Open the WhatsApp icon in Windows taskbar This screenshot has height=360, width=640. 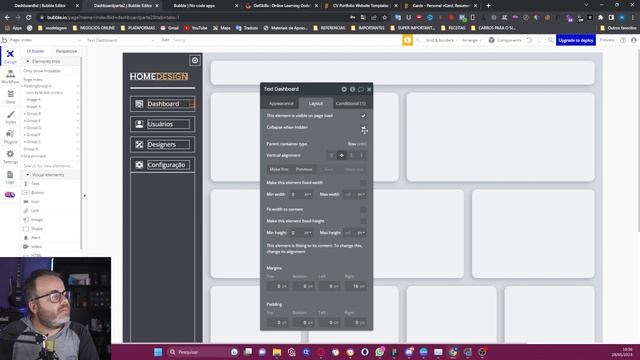pyautogui.click(x=380, y=352)
